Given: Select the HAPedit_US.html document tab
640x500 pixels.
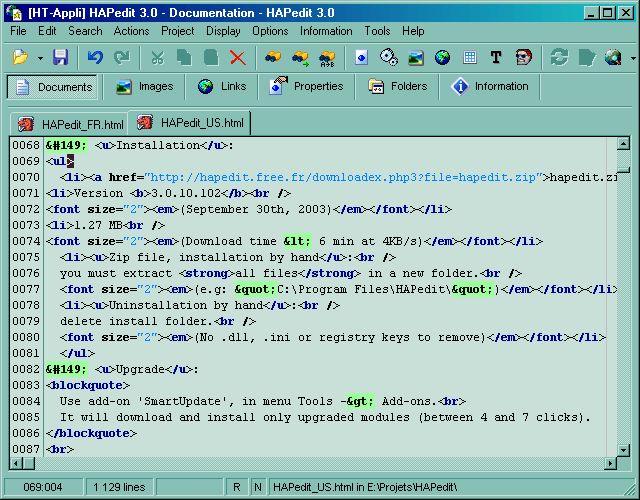Looking at the screenshot, I should (190, 122).
